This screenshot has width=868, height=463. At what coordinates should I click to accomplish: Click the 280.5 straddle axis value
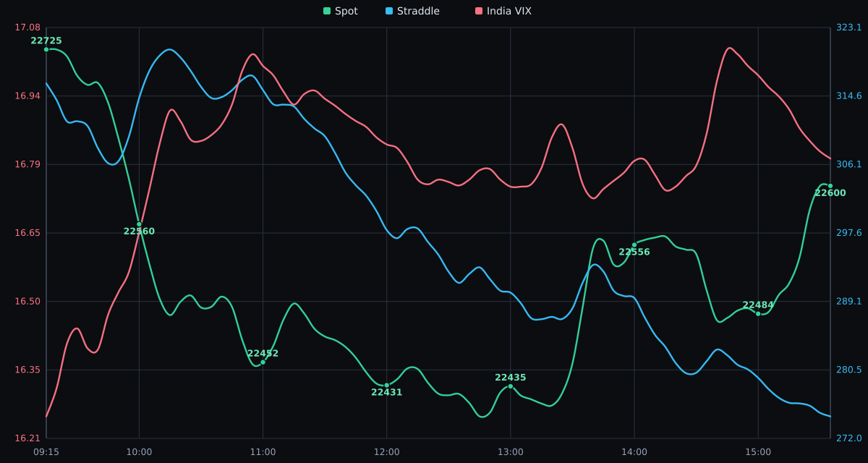tap(849, 370)
